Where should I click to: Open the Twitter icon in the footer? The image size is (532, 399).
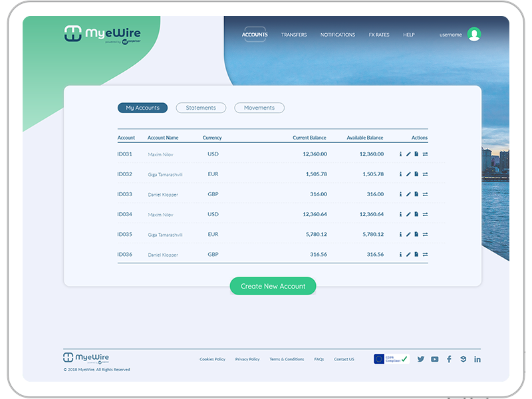click(420, 359)
